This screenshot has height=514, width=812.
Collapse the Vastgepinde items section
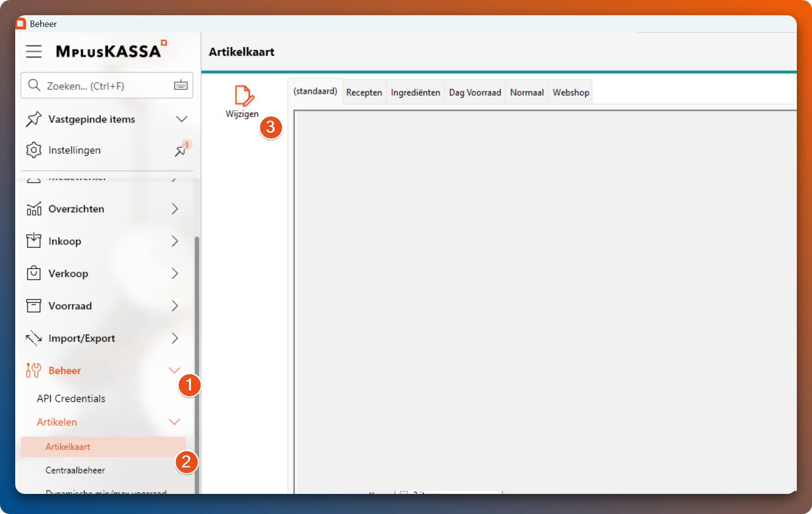[x=181, y=119]
